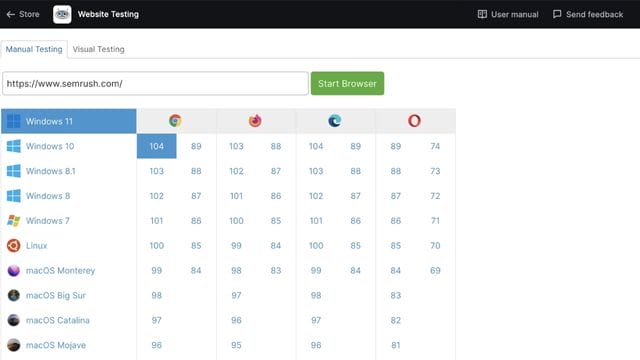Image resolution: width=640 pixels, height=360 pixels.
Task: Select macOS Catalina operating system row
Action: 69,320
